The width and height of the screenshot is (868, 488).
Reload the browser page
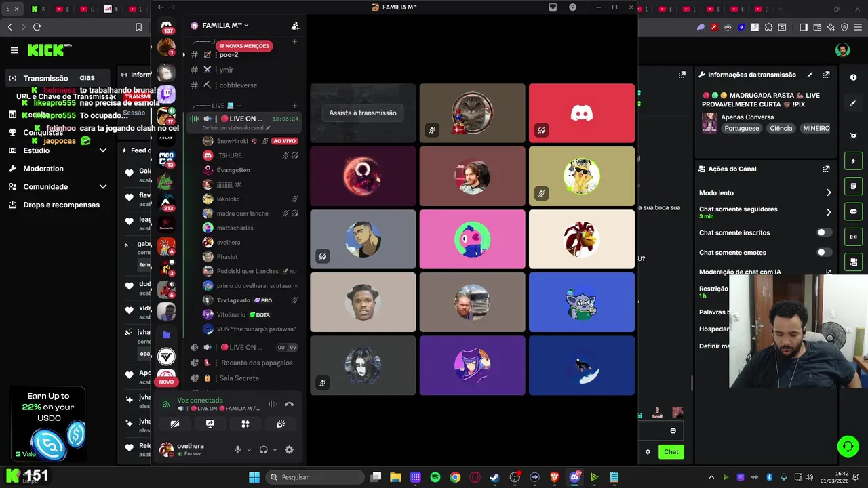(x=37, y=27)
